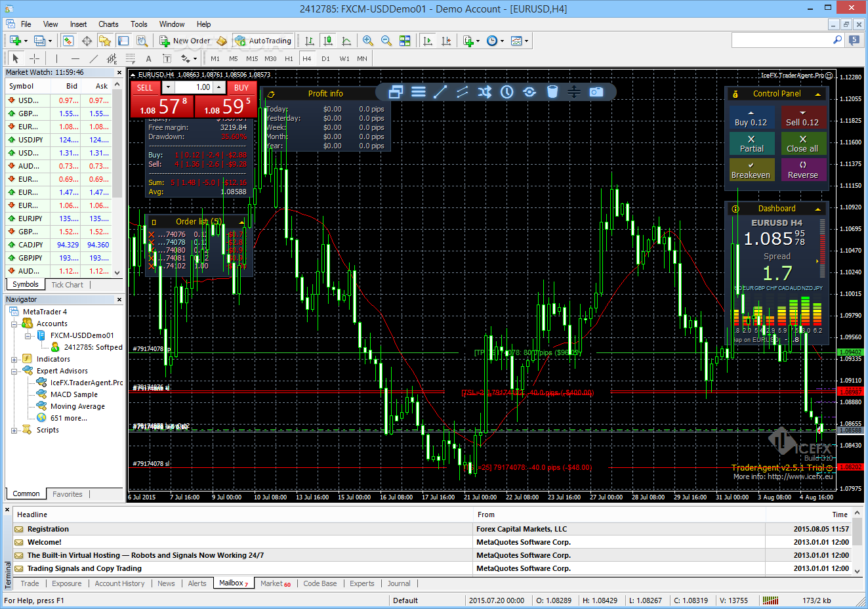The width and height of the screenshot is (868, 609).
Task: Open the Experts terminal tab
Action: (362, 583)
